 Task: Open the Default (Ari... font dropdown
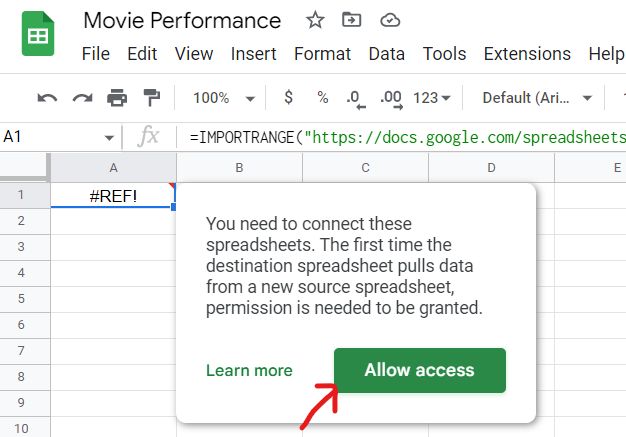537,98
